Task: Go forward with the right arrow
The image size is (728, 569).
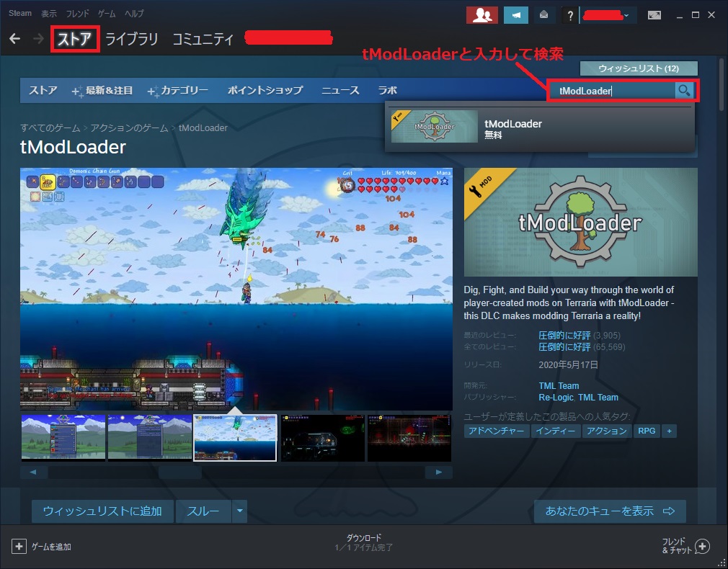Action: tap(38, 38)
